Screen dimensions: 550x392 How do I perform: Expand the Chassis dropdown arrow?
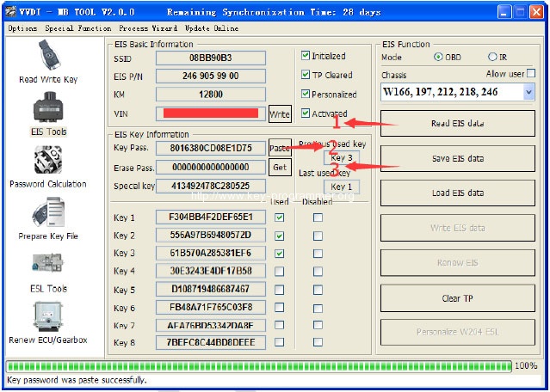528,93
